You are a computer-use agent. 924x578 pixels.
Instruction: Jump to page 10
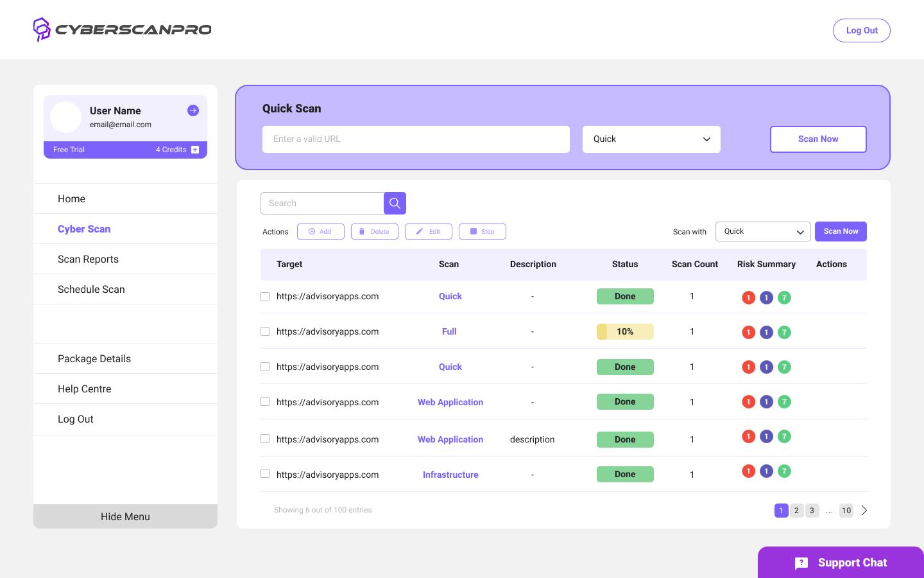[846, 511]
